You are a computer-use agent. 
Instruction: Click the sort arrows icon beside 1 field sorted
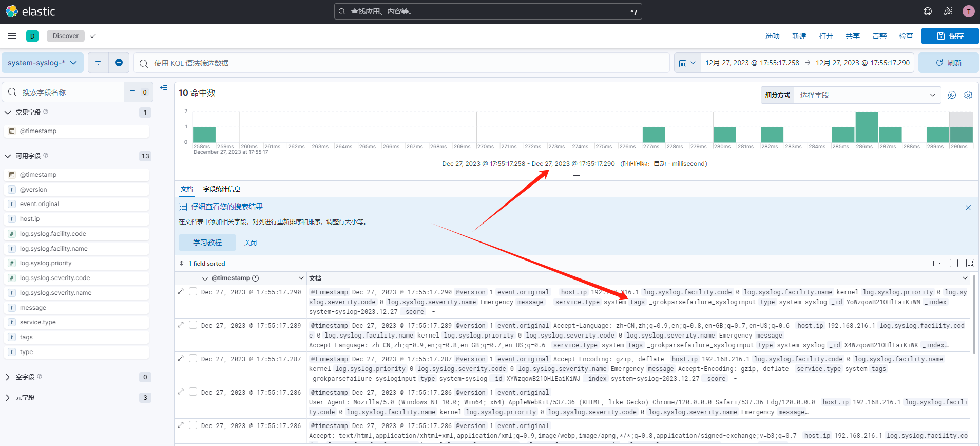click(x=181, y=263)
